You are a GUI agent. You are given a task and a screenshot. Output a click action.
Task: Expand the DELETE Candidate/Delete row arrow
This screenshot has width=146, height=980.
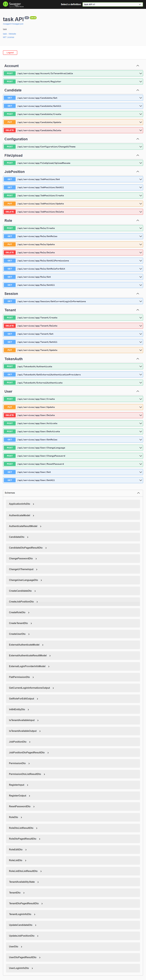point(141,131)
